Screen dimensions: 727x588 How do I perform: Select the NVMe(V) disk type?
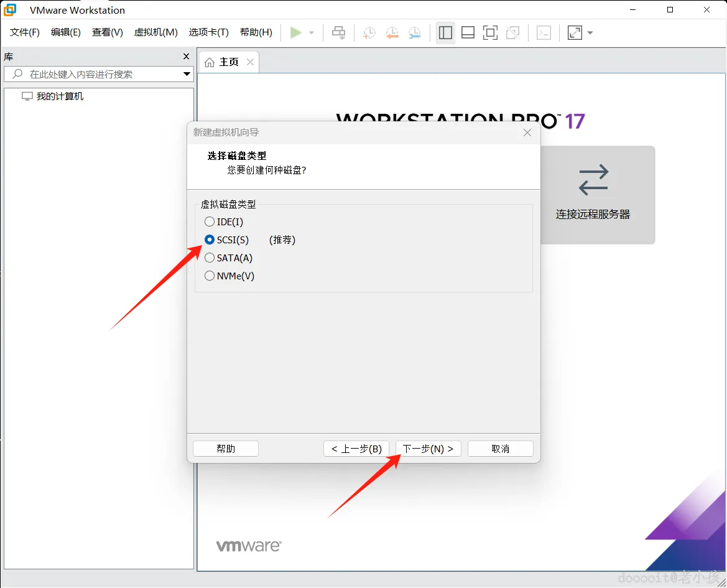[x=229, y=276]
